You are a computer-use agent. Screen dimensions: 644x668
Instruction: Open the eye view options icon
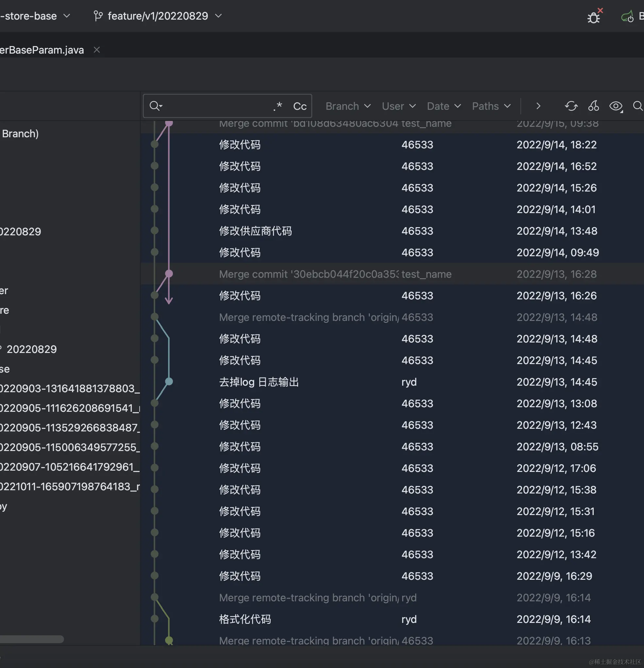point(616,106)
